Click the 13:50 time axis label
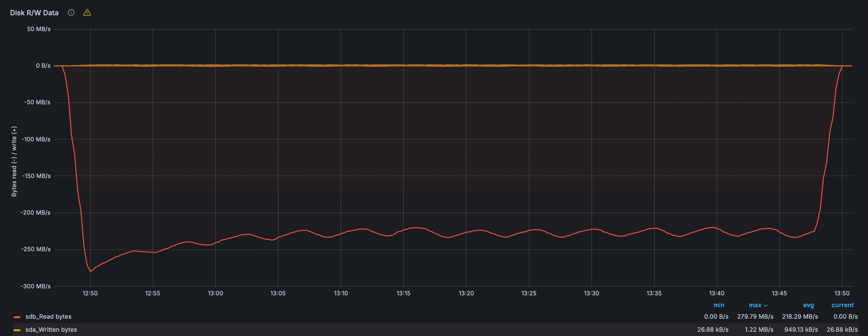The height and width of the screenshot is (336, 868). 842,293
